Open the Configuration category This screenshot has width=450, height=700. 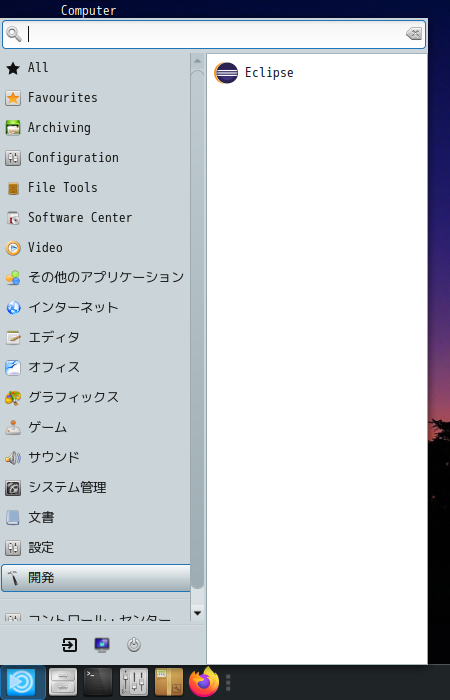(95, 158)
